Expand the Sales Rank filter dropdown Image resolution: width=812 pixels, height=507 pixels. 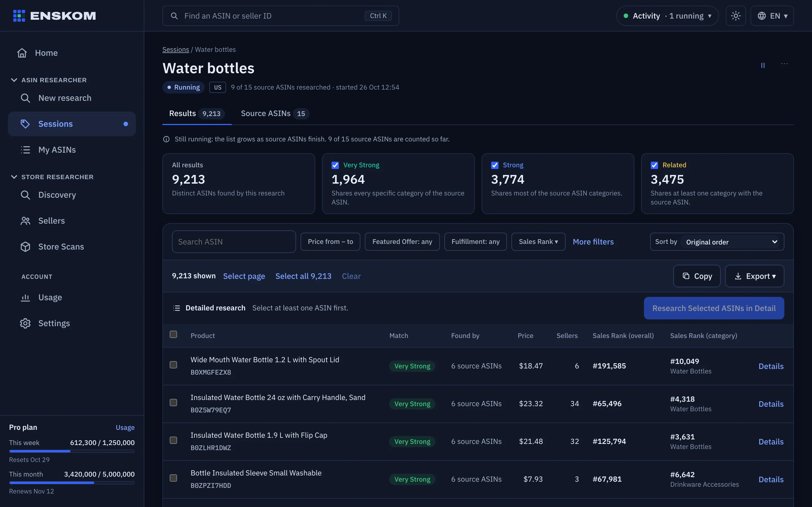[x=538, y=242]
